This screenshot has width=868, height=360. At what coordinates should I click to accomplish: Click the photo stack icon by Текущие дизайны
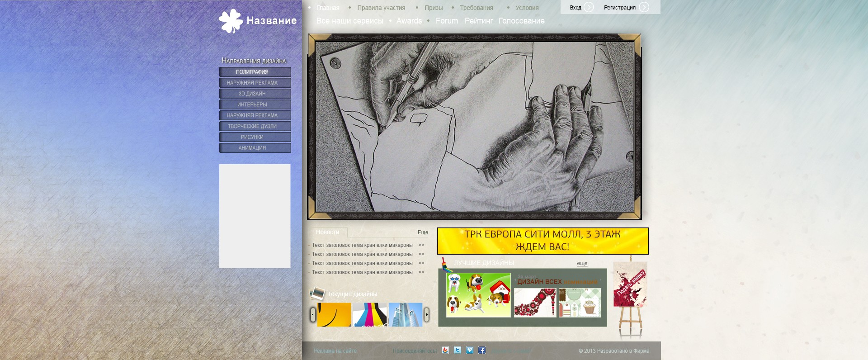point(317,294)
